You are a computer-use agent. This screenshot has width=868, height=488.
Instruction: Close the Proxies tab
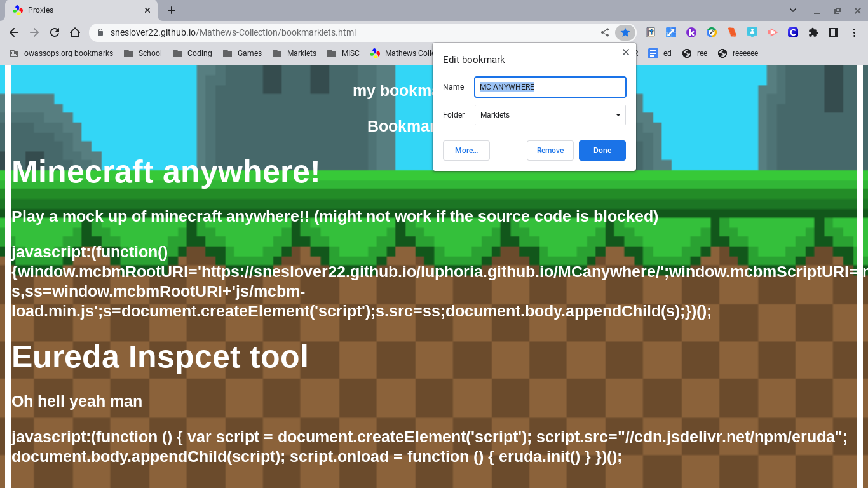point(147,10)
